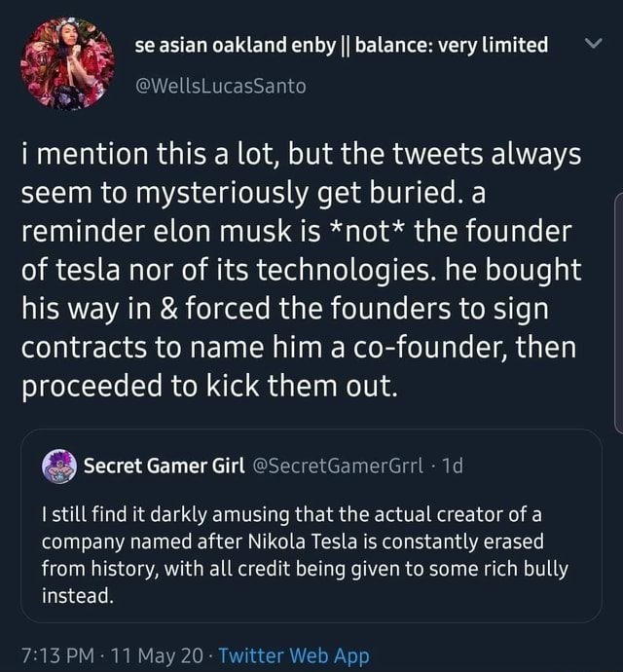Click the scrollbar on the right edge
This screenshot has width=623, height=672.
point(618,312)
